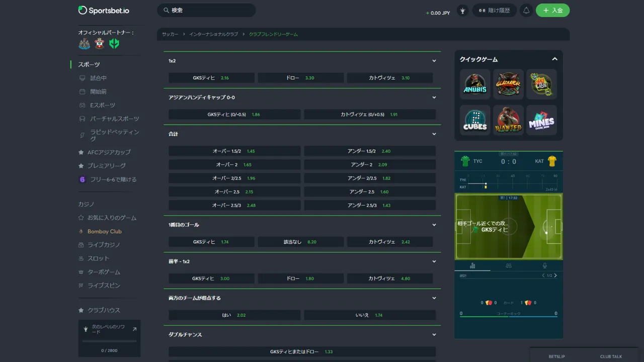Click the trophy rewards icon in header
This screenshot has width=644, height=362.
tap(462, 11)
